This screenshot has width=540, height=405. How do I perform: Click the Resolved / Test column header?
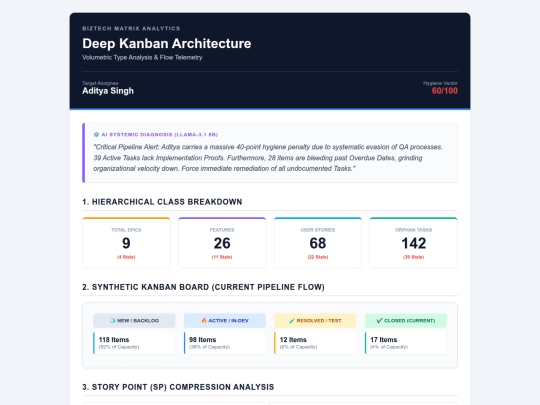(x=315, y=321)
